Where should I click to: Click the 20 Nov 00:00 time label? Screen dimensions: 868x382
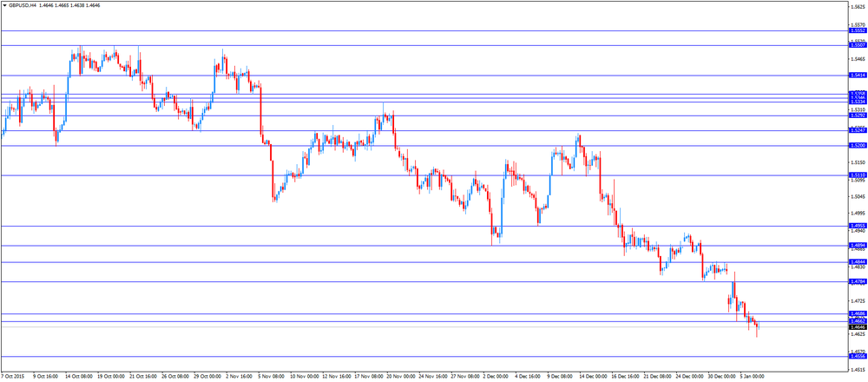coord(400,376)
